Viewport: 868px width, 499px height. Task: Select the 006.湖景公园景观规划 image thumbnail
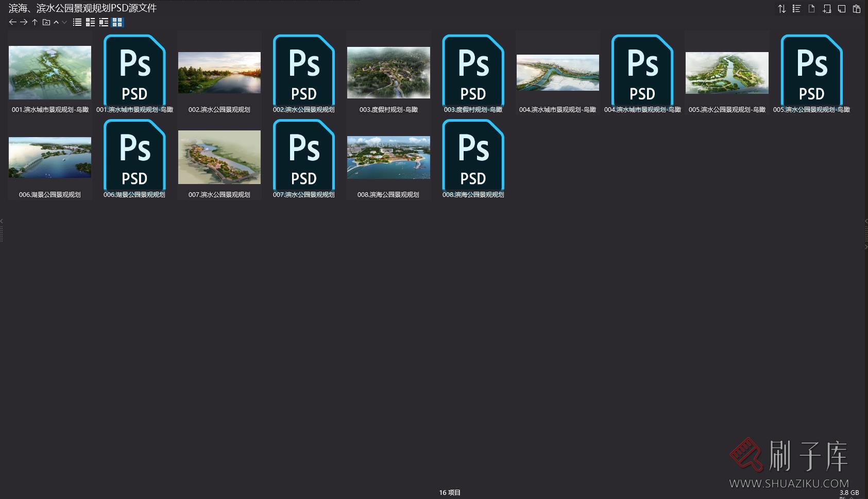50,157
